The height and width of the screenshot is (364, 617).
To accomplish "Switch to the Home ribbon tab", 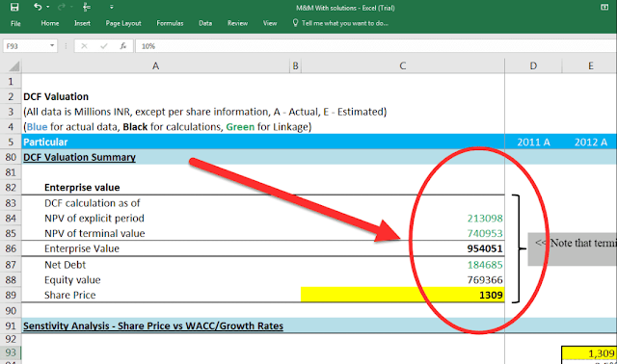I will click(x=50, y=23).
